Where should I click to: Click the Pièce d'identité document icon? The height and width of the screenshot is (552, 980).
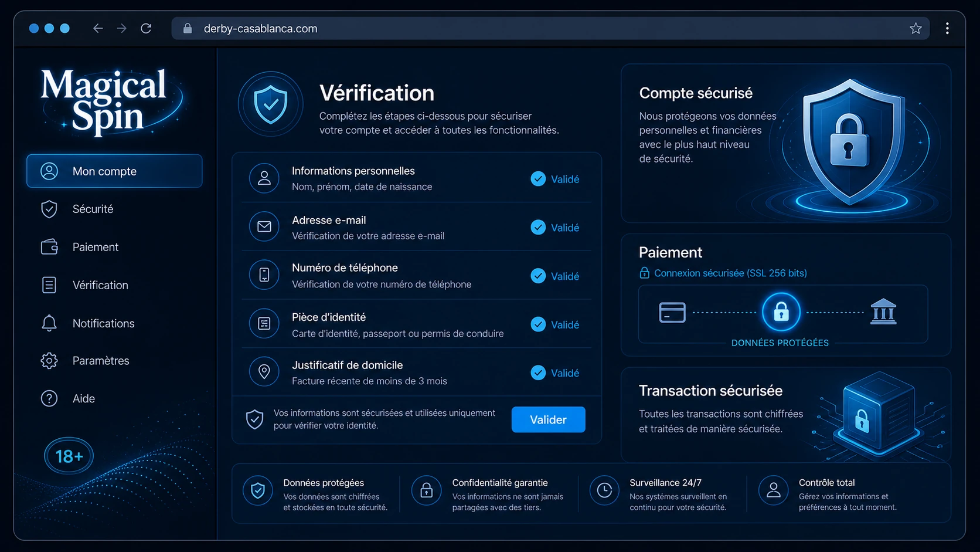click(x=264, y=324)
